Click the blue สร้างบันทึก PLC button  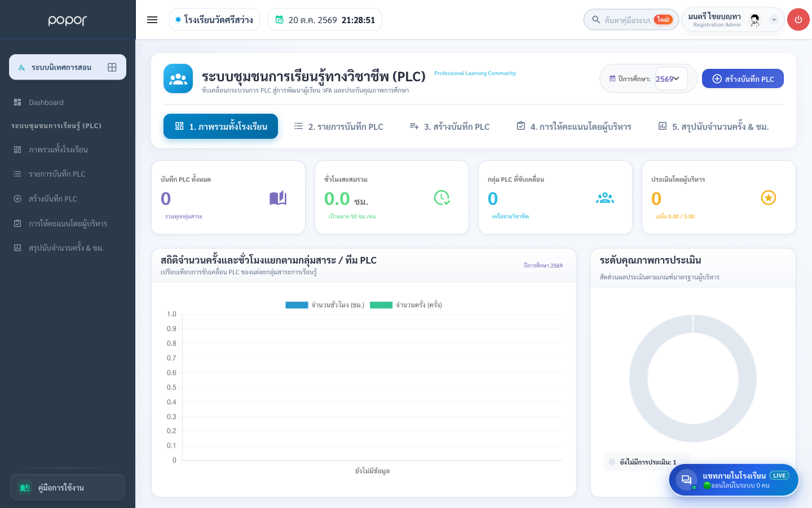[x=743, y=79]
